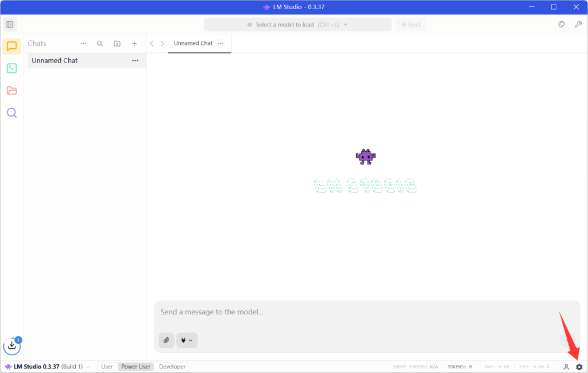
Task: Click the message input field
Action: coord(356,312)
